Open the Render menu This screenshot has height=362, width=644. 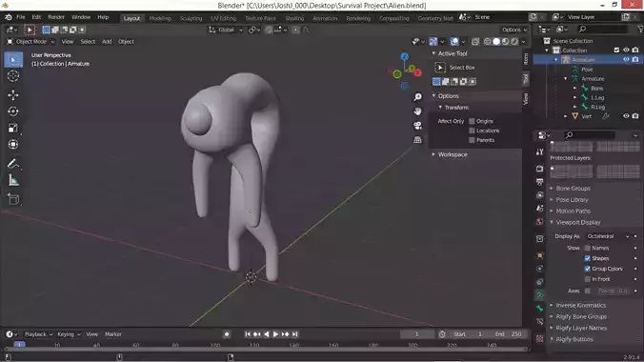point(56,17)
